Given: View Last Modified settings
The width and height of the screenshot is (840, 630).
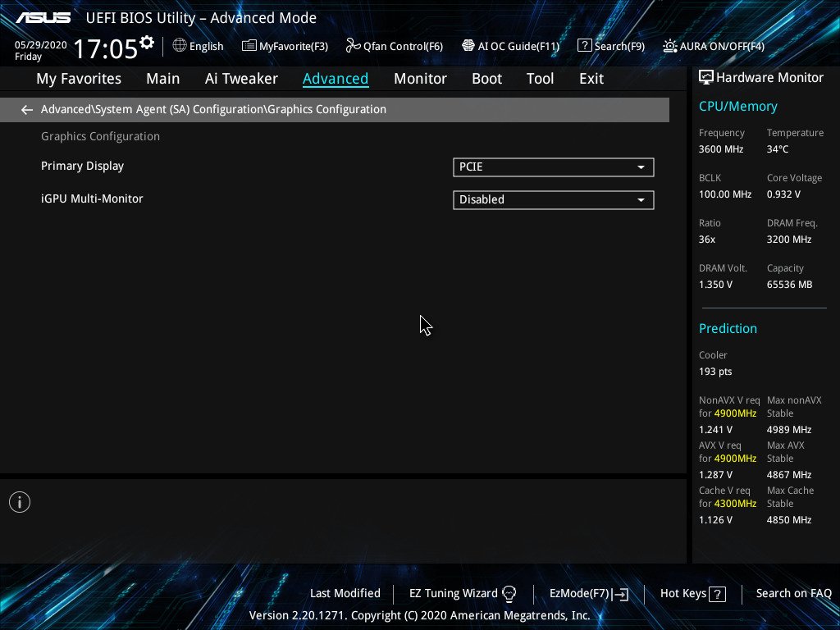Looking at the screenshot, I should 345,594.
